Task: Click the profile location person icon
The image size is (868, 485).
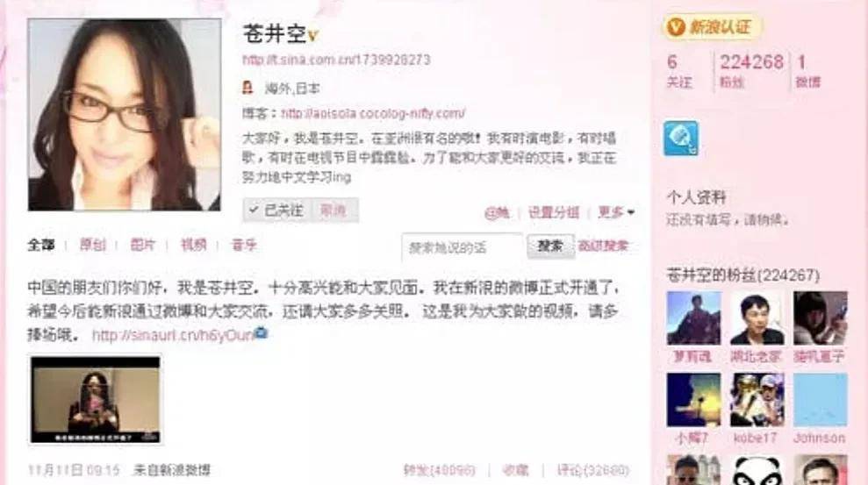Action: click(248, 88)
